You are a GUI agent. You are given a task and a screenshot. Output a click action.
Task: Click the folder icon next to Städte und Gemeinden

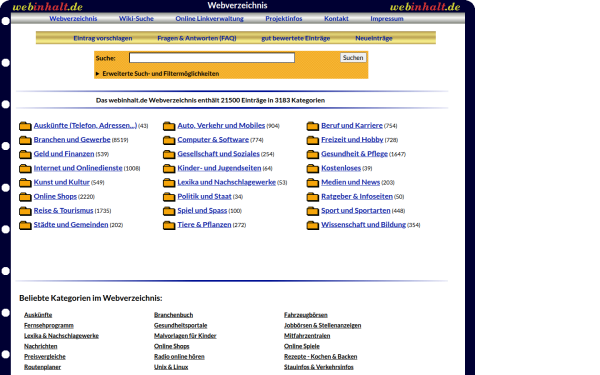25,225
